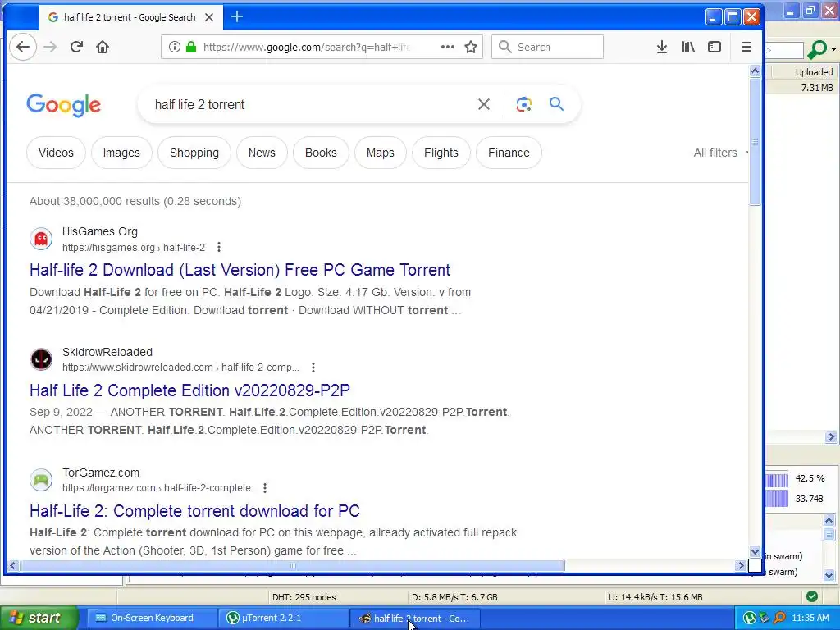Image resolution: width=840 pixels, height=630 pixels.
Task: Click DHT: 295 nodes in uTorrent status bar
Action: (x=304, y=597)
